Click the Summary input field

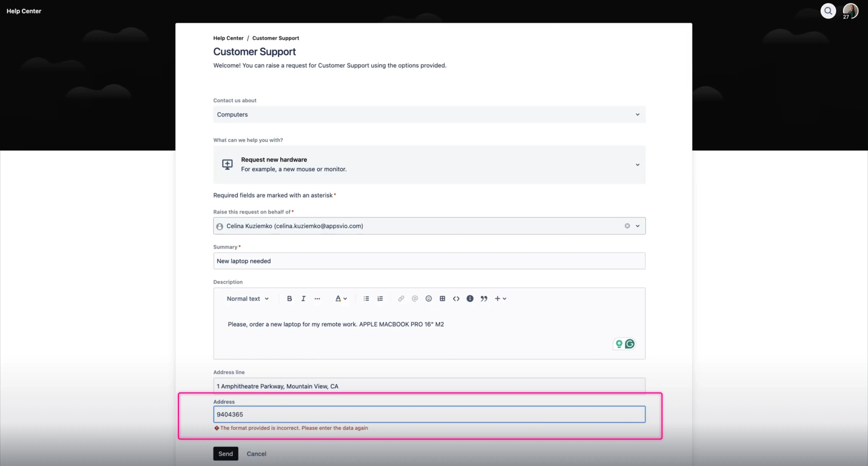point(429,261)
